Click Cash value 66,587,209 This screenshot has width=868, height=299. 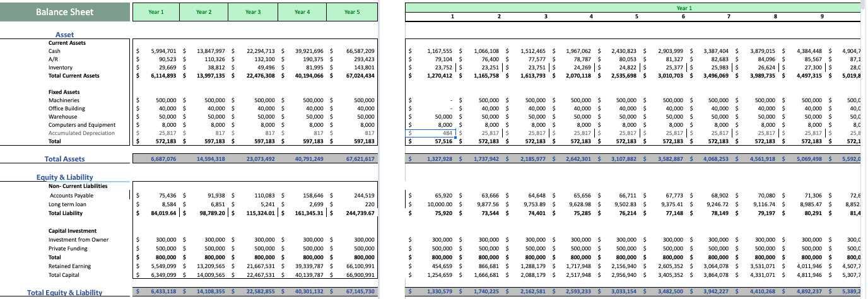(x=360, y=51)
